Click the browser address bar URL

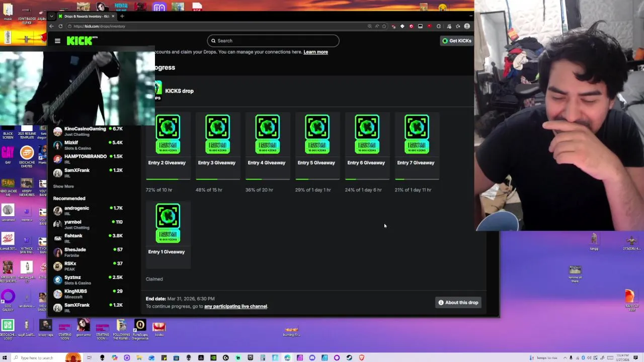[99, 26]
